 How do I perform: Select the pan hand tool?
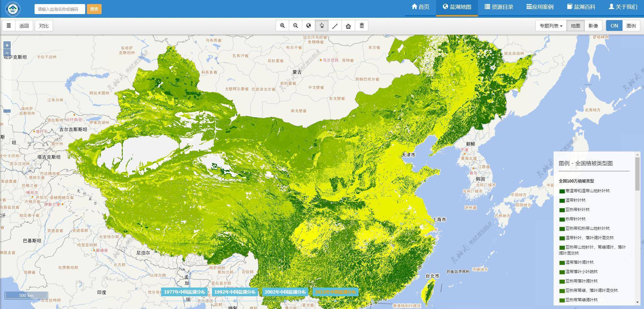pos(322,26)
